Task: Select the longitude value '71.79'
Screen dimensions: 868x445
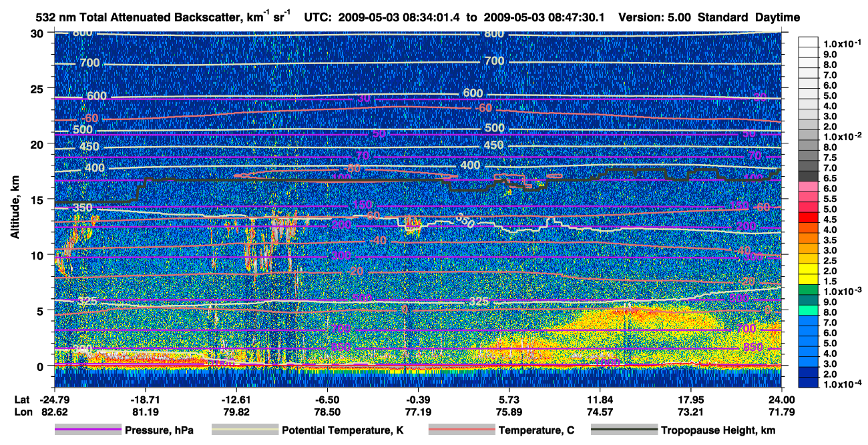Action: (782, 412)
